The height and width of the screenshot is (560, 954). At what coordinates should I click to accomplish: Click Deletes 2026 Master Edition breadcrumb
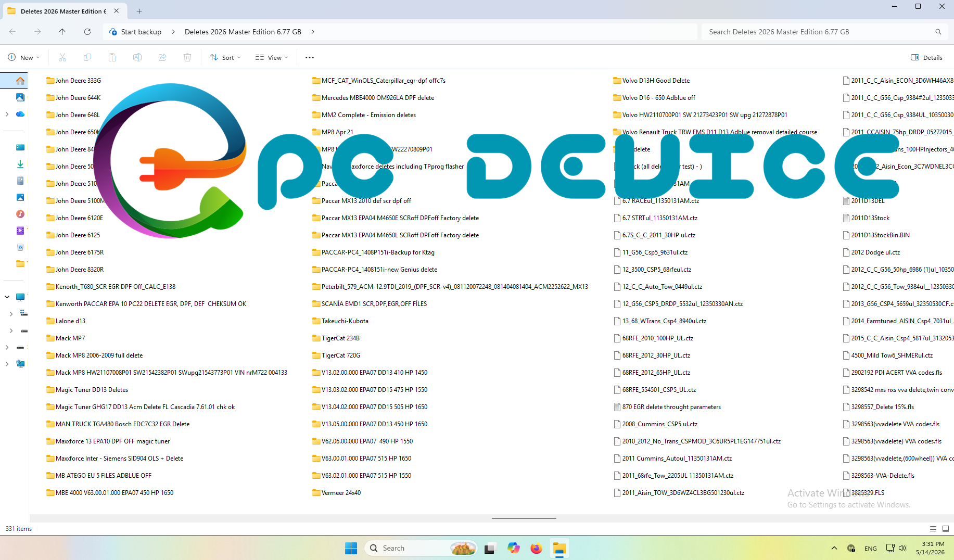[x=243, y=32]
